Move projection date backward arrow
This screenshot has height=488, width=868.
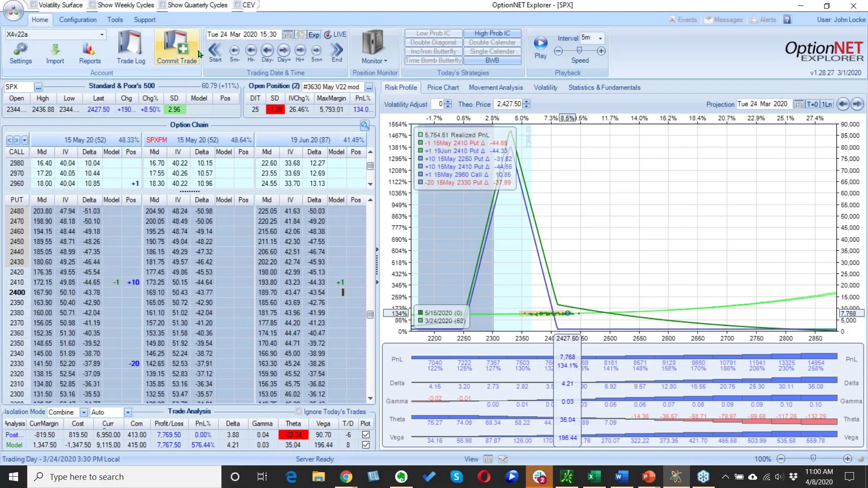tap(843, 104)
